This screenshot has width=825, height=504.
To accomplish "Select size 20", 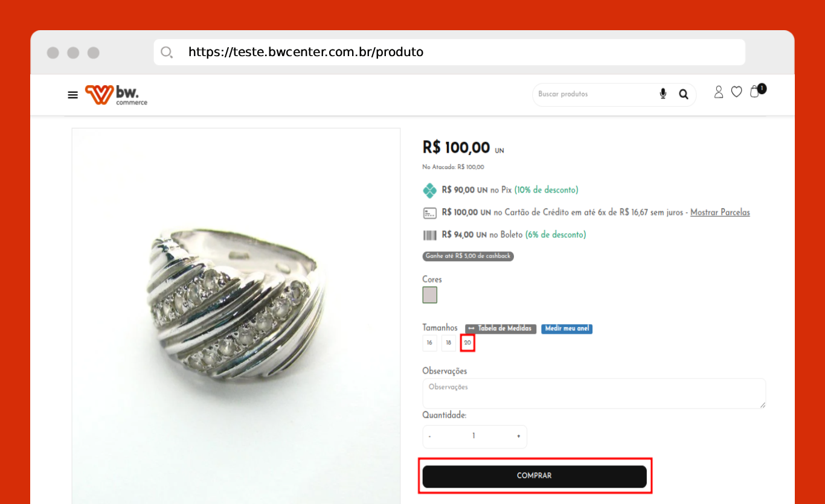I will pos(467,343).
